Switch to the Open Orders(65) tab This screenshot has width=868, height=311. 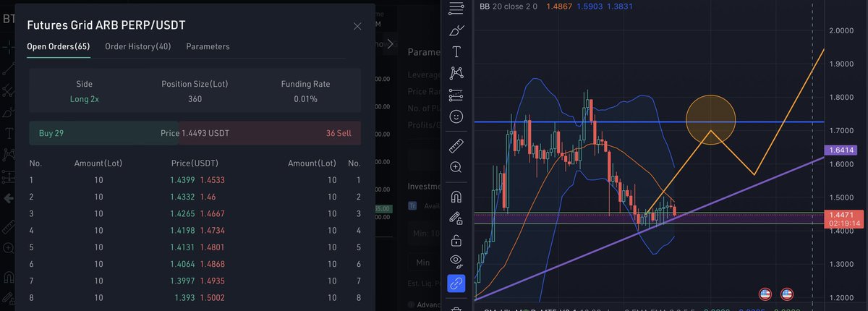pyautogui.click(x=59, y=46)
